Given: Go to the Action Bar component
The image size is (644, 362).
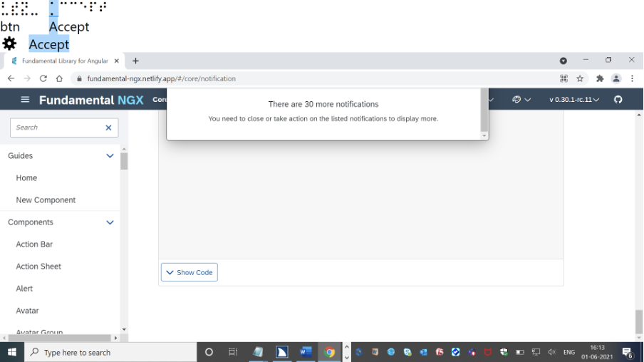Looking at the screenshot, I should (x=34, y=244).
